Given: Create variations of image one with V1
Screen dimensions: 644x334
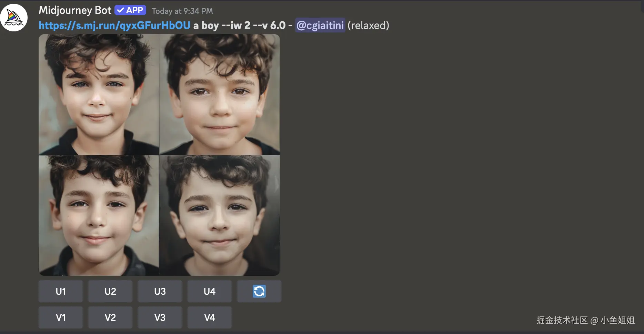Looking at the screenshot, I should (x=61, y=317).
